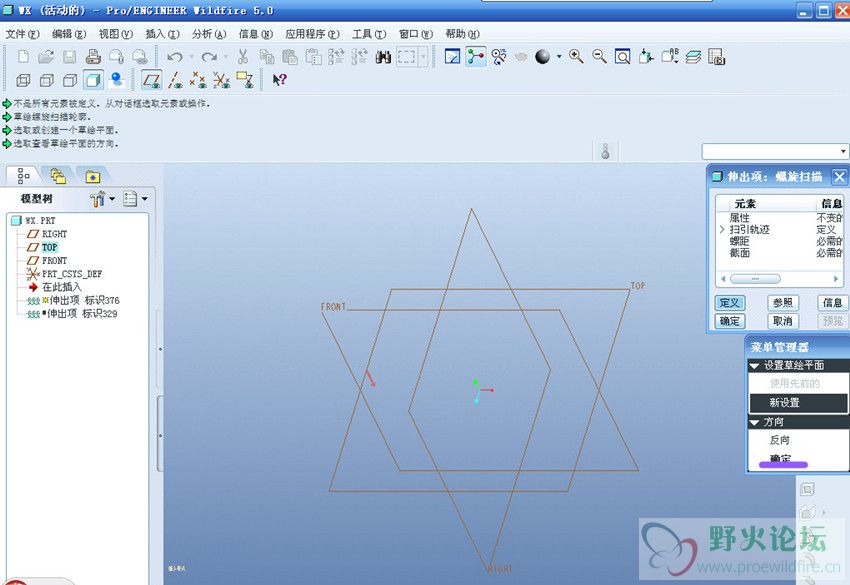Click the Undo arrow icon
This screenshot has width=850, height=585.
175,56
